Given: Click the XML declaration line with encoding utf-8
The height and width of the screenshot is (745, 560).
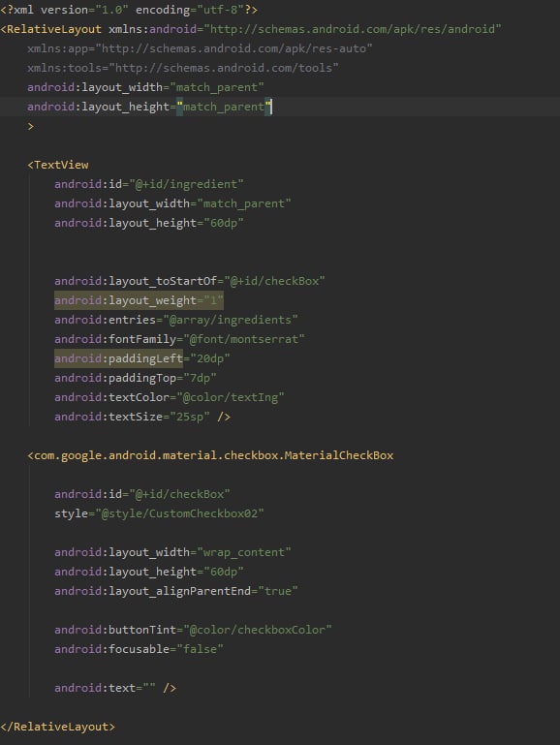Looking at the screenshot, I should click(129, 10).
